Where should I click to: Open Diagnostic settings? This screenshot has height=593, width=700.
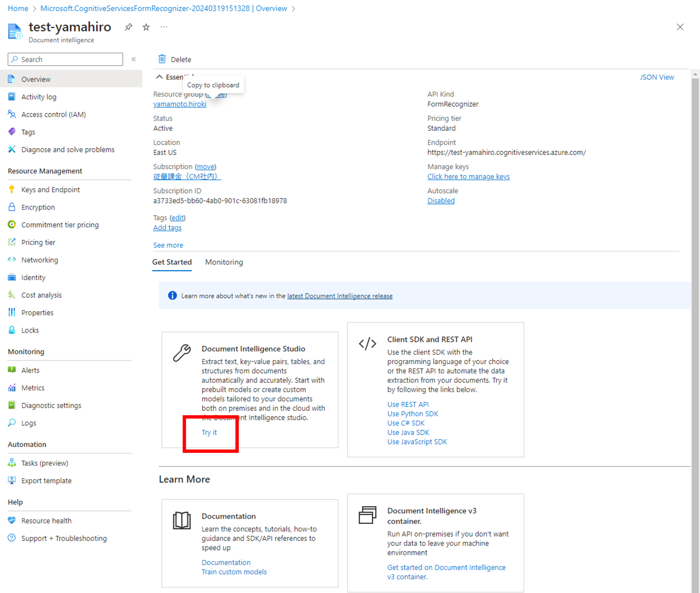click(51, 405)
